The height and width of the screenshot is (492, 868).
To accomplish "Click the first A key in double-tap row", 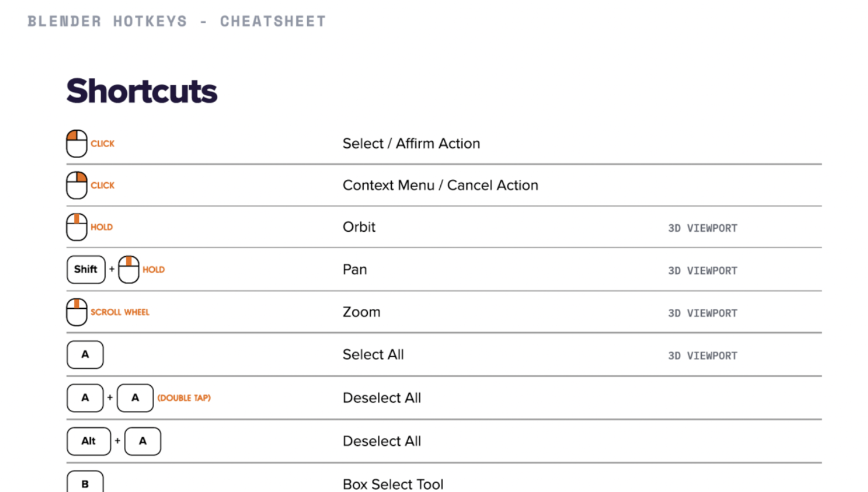I will coord(85,398).
